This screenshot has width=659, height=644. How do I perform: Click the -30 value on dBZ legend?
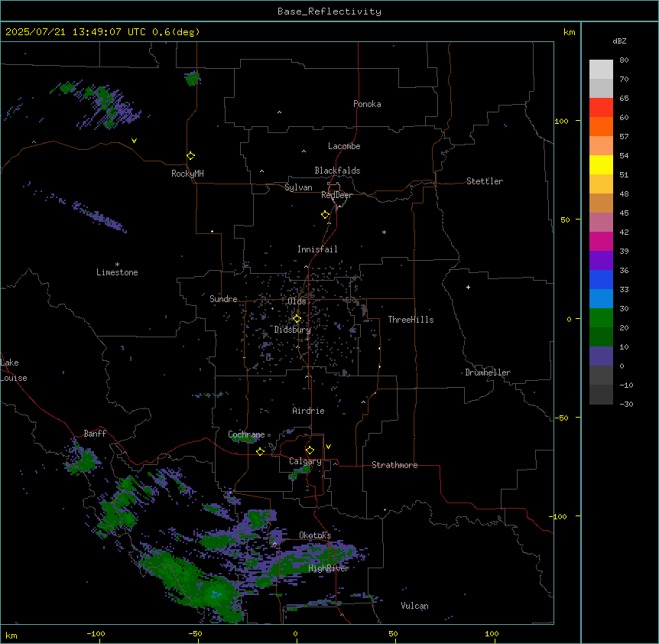[626, 404]
